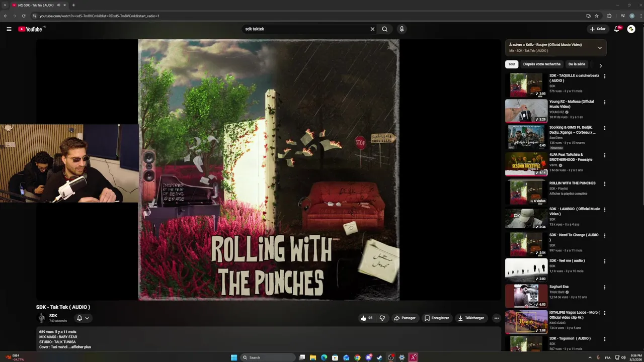Open File Explorer from taskbar
The width and height of the screenshot is (644, 362).
[x=313, y=357]
